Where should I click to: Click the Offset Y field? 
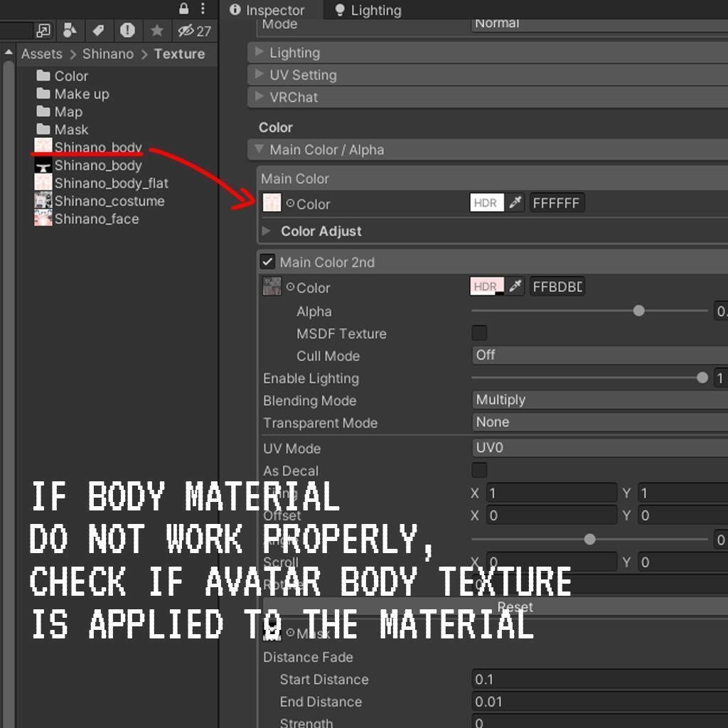(683, 515)
